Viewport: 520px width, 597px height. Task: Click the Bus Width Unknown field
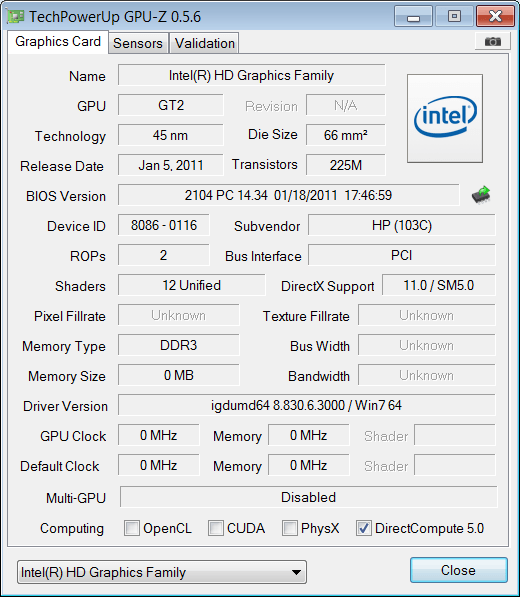427,345
